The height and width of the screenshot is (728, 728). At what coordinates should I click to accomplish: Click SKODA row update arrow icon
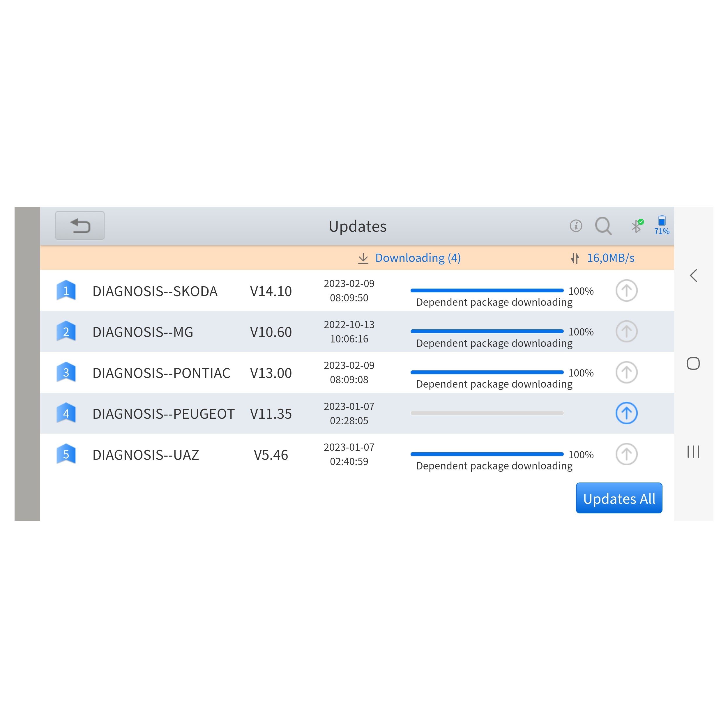pos(626,291)
